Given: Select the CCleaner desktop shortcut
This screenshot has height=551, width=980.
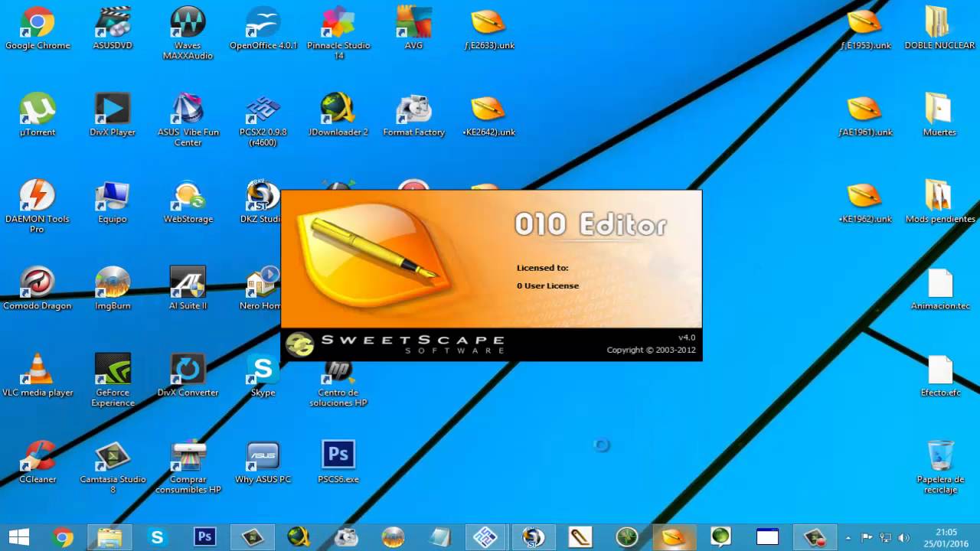Looking at the screenshot, I should (x=38, y=461).
